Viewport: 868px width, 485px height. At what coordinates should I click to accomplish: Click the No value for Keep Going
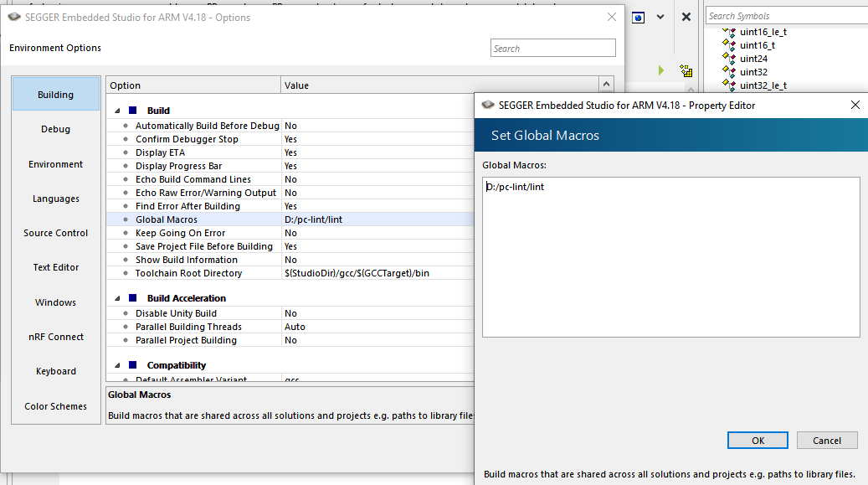(290, 233)
